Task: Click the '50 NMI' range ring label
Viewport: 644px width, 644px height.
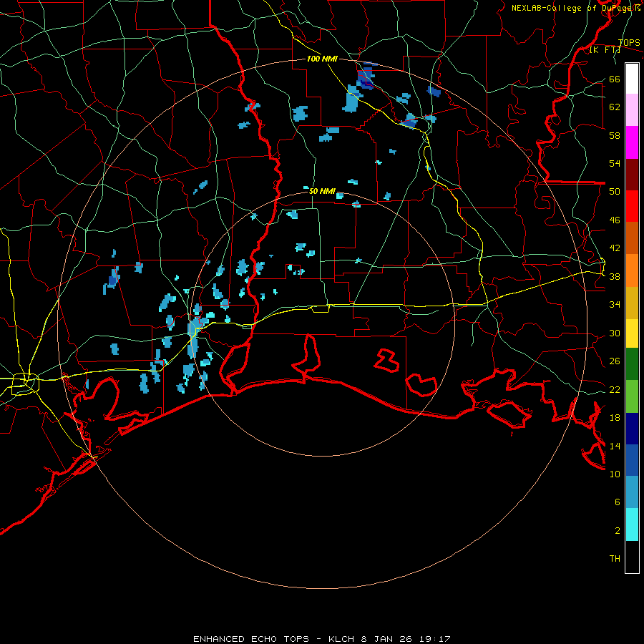Action: pos(322,191)
